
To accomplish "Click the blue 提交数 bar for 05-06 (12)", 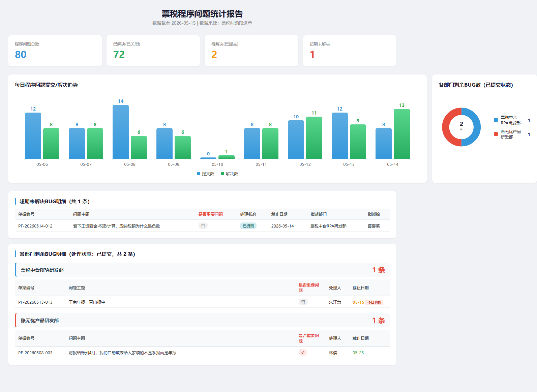I will (x=33, y=135).
